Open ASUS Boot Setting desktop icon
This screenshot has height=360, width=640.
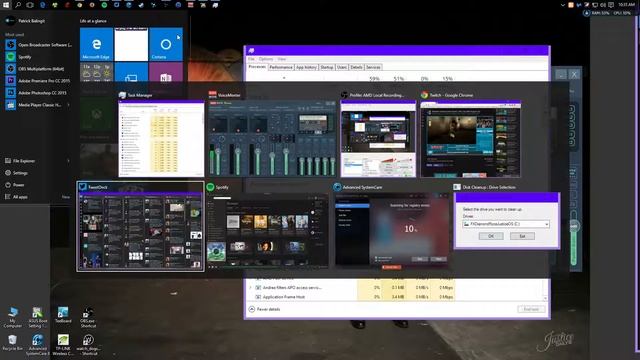[x=38, y=318]
